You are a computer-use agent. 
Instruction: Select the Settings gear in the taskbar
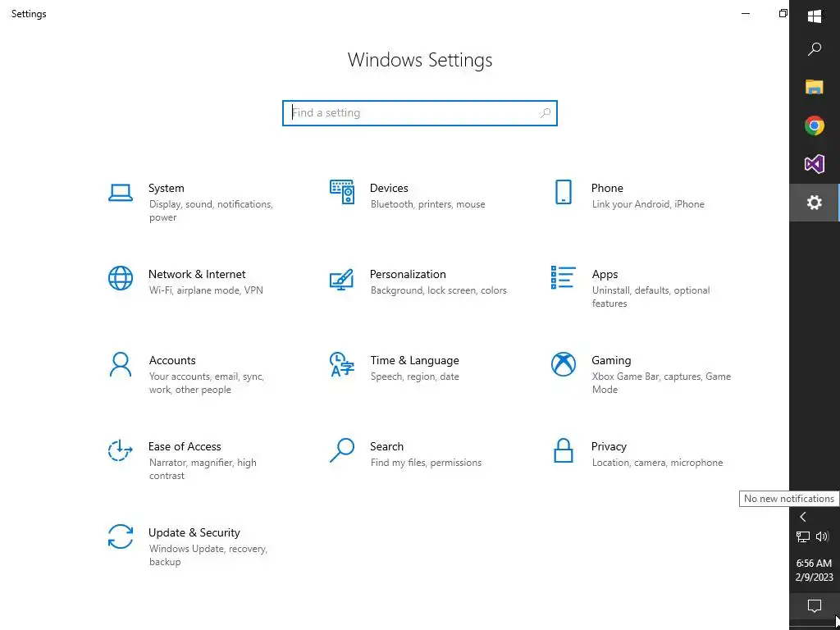tap(815, 203)
